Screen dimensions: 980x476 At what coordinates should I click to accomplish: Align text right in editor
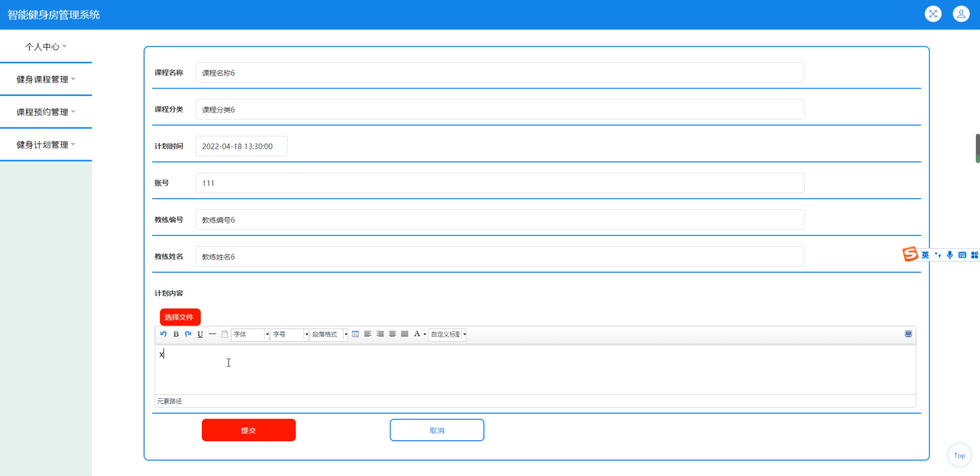click(380, 334)
